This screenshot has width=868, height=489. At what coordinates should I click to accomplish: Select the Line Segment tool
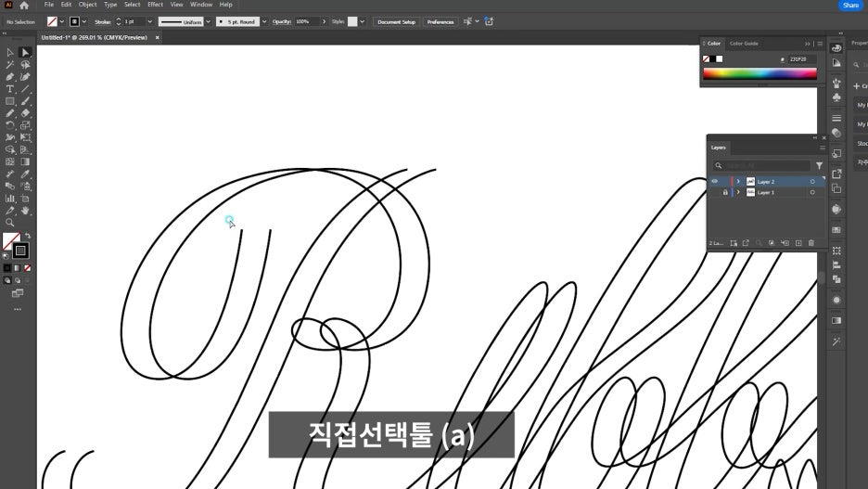coord(25,88)
